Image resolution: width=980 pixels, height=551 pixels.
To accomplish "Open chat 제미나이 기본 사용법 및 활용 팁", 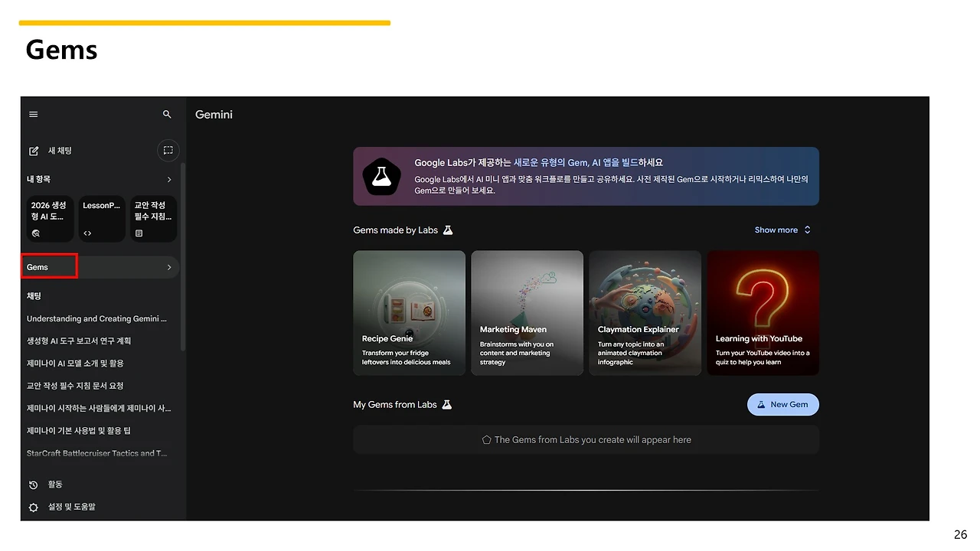I will coord(79,431).
